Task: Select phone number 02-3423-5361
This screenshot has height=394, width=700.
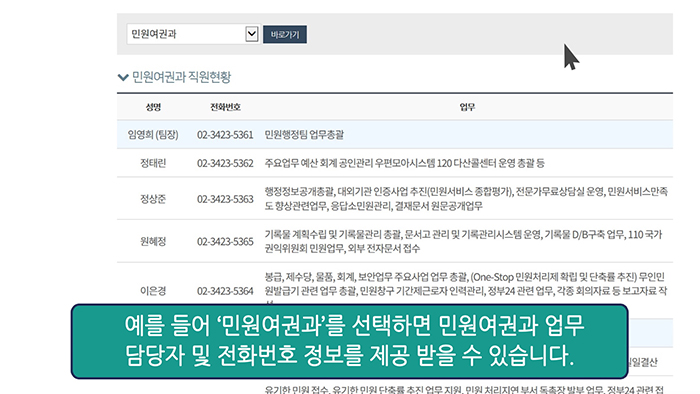Action: click(225, 135)
